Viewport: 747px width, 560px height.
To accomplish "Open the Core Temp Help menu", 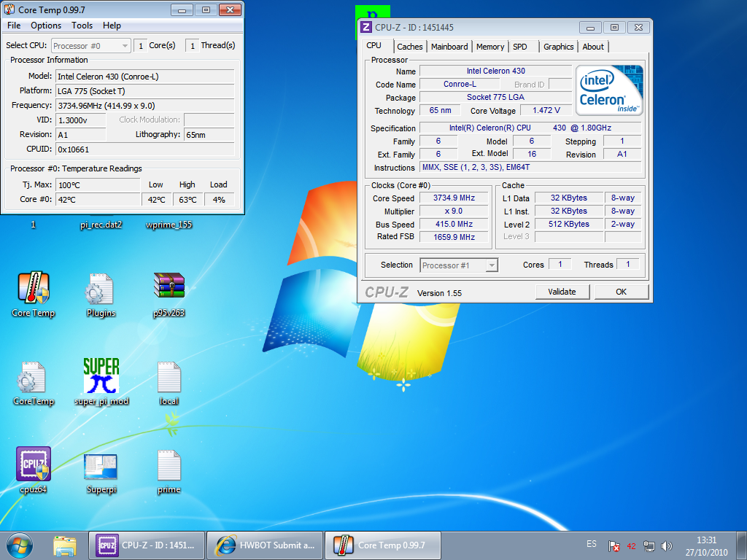I will [112, 26].
